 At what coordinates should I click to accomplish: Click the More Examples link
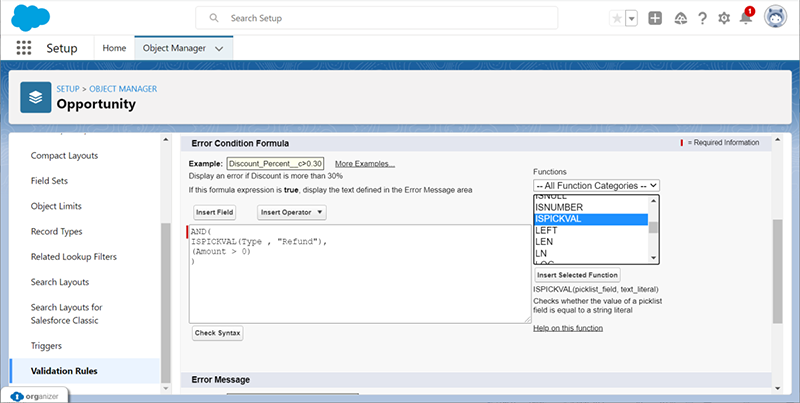pyautogui.click(x=365, y=164)
